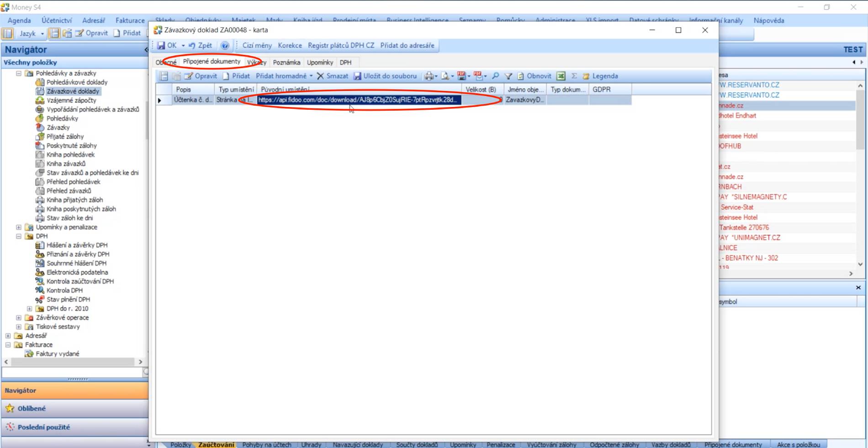The width and height of the screenshot is (868, 448).
Task: Open the Adresář menu
Action: 94,21
